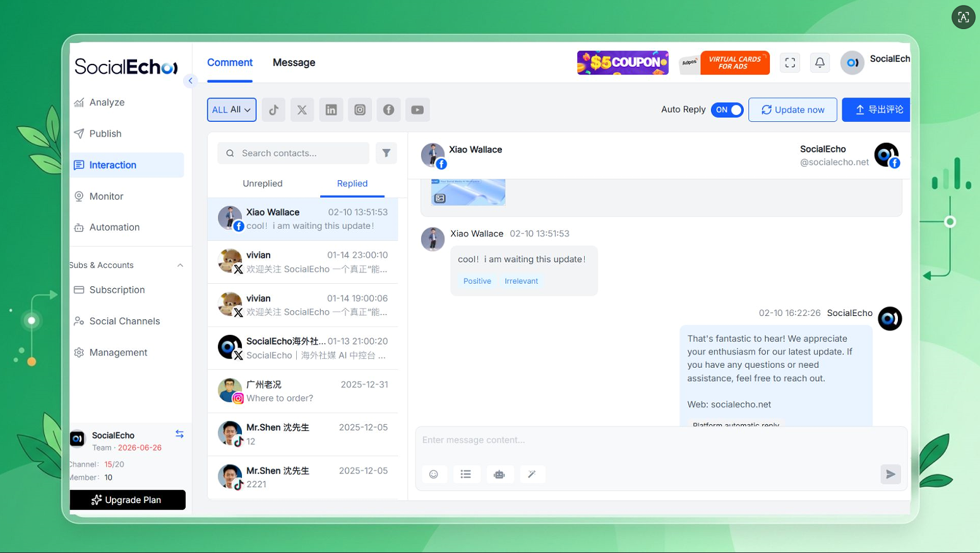Open 广州老况 'Where to order?' conversation
This screenshot has width=980, height=553.
coord(303,391)
